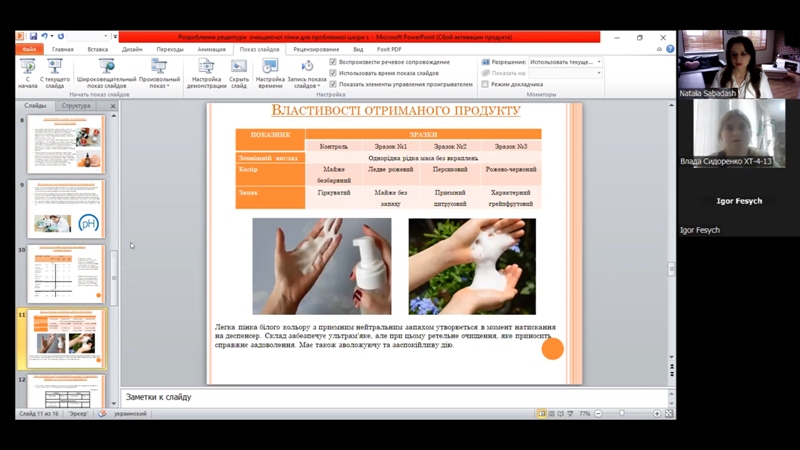Switch to Вид ribbon tab
Screen dimensions: 800x450
[x=358, y=49]
